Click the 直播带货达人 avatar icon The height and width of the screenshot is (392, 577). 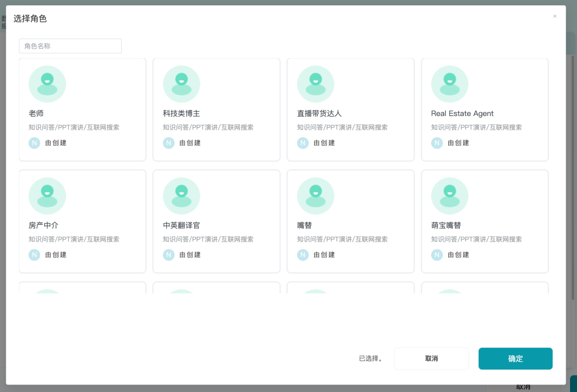tap(315, 84)
